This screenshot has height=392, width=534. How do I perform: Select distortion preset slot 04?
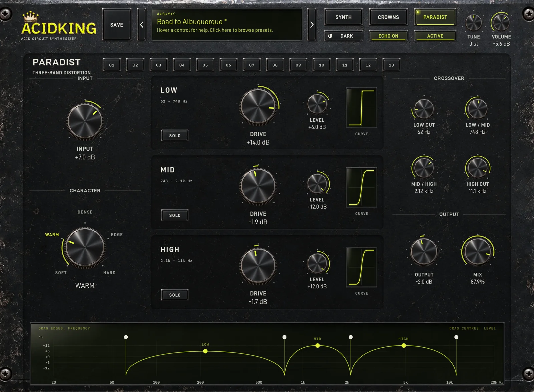tap(182, 65)
